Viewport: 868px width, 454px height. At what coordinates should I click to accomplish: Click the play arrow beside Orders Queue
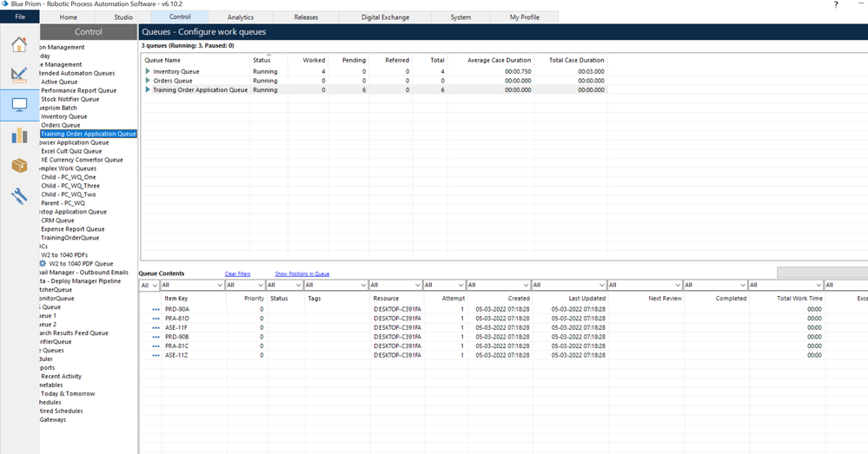(x=148, y=81)
